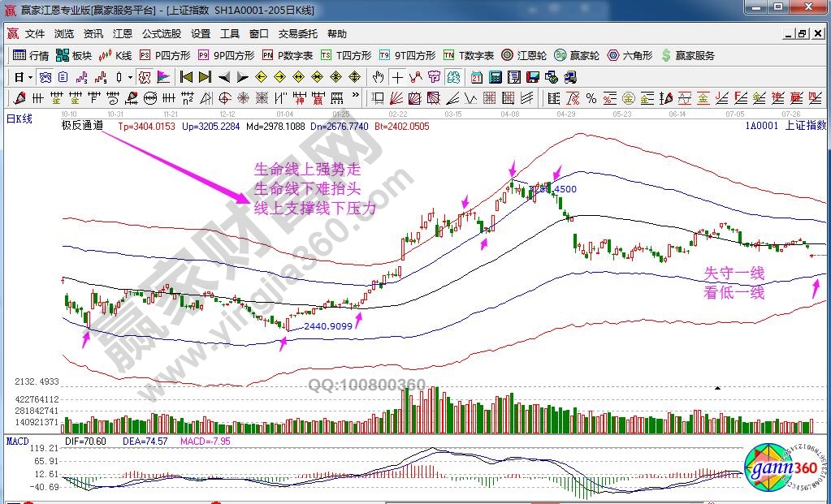Click the MACD indicator label

(17, 441)
